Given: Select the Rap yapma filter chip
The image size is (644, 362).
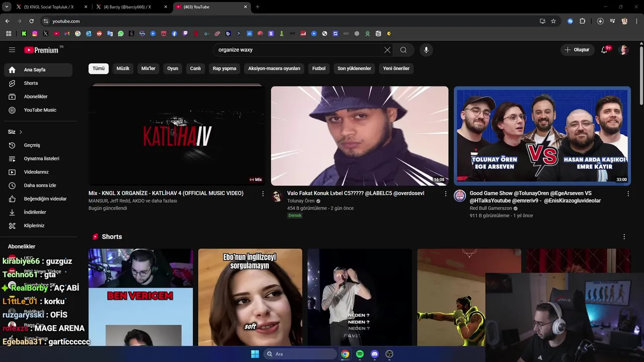Looking at the screenshot, I should click(x=224, y=68).
